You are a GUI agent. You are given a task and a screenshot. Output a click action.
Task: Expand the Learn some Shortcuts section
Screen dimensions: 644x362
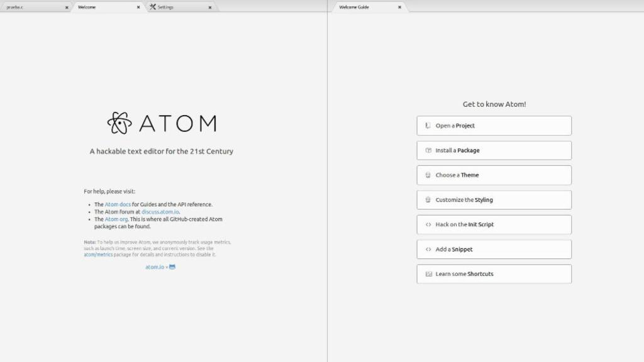tap(494, 274)
